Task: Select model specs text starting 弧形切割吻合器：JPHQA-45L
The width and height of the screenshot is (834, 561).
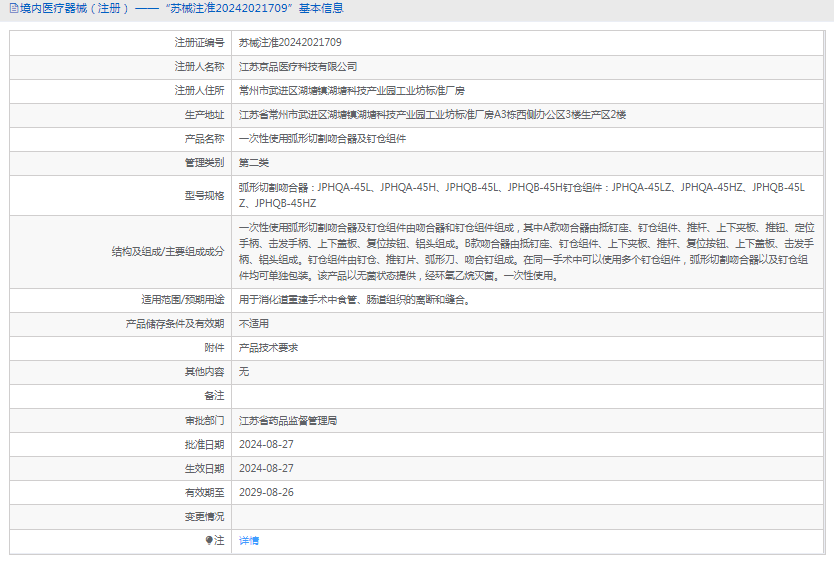Action: pyautogui.click(x=522, y=195)
